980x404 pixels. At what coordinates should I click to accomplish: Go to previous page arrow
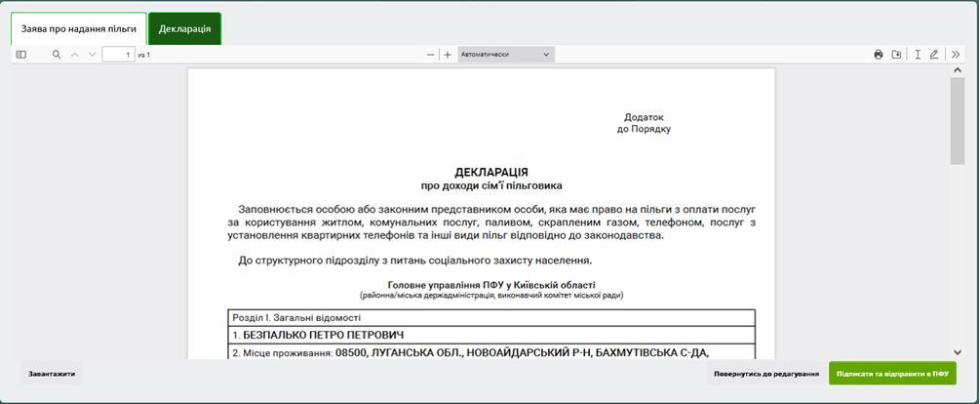(x=75, y=55)
